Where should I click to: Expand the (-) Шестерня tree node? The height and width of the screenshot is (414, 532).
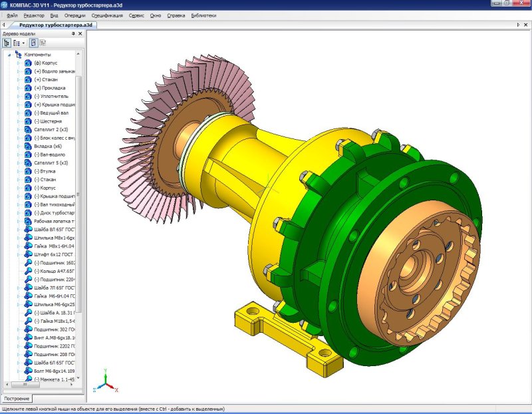(19, 121)
